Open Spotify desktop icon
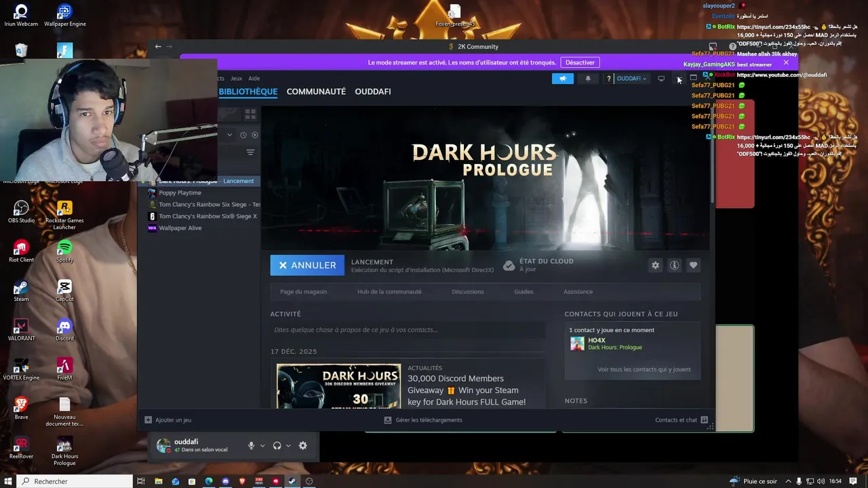This screenshot has width=868, height=488. pos(64,251)
